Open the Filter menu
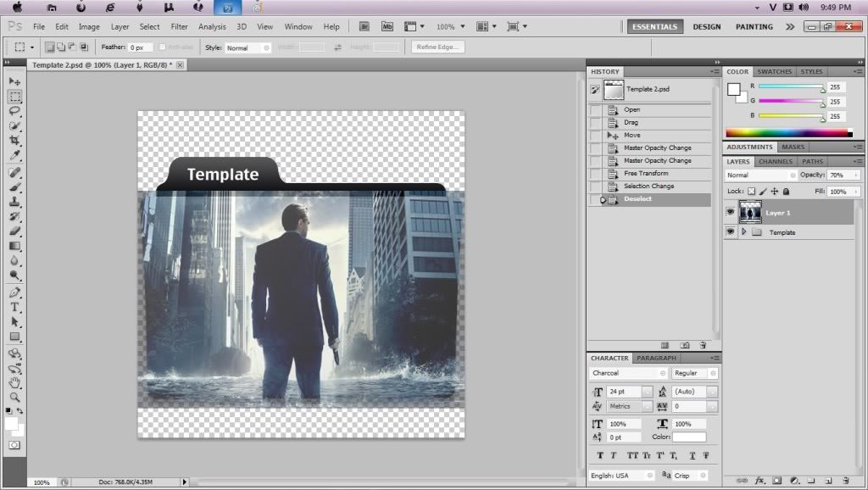 click(179, 26)
